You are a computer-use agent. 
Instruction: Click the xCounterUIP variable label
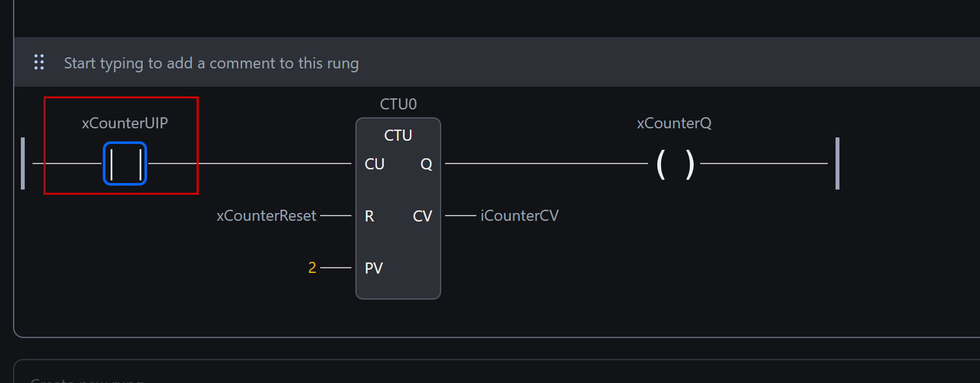[125, 123]
